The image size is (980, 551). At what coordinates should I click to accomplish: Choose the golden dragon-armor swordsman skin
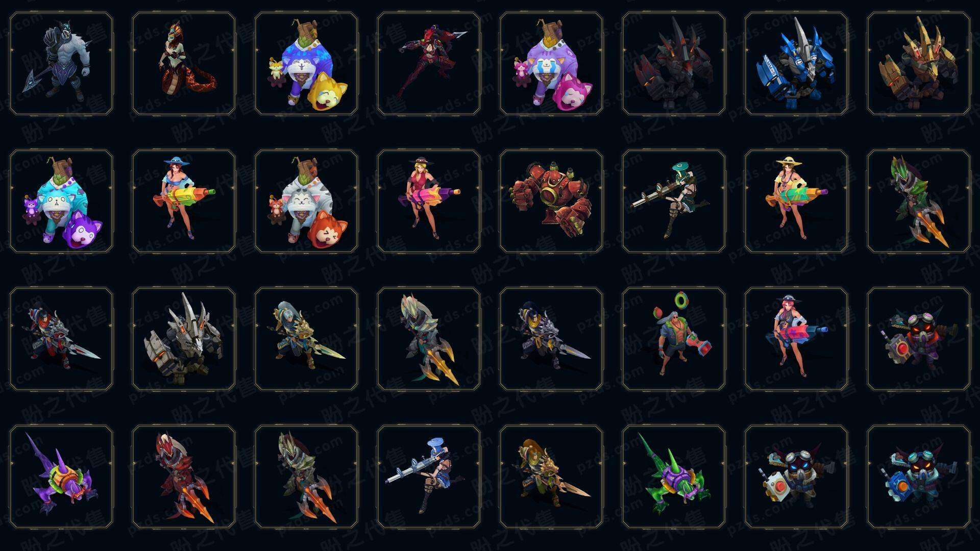(x=551, y=477)
